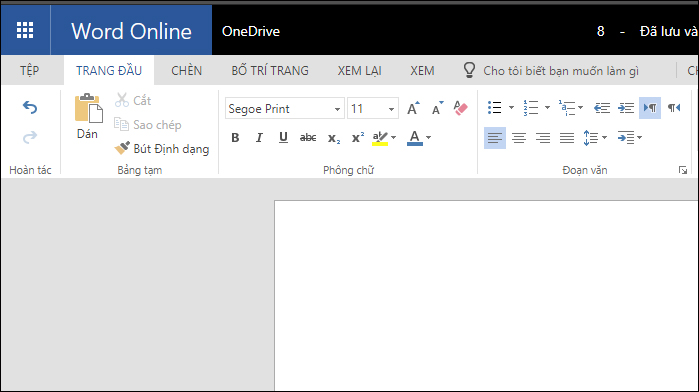The image size is (699, 392).
Task: Open font color dropdown arrow
Action: [x=428, y=138]
